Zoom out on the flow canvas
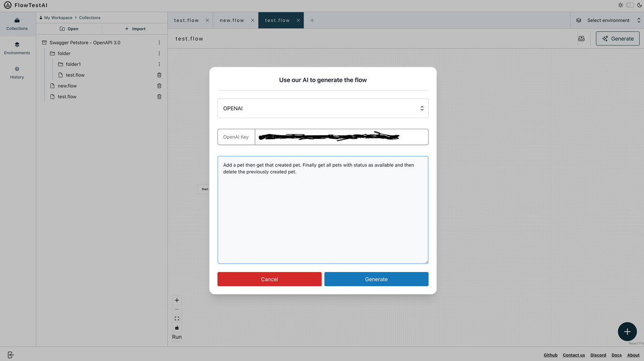The height and width of the screenshot is (361, 644). [177, 309]
